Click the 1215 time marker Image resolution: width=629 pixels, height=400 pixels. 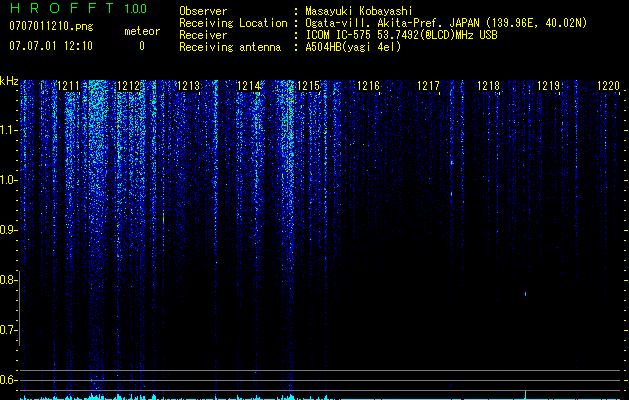pyautogui.click(x=308, y=86)
